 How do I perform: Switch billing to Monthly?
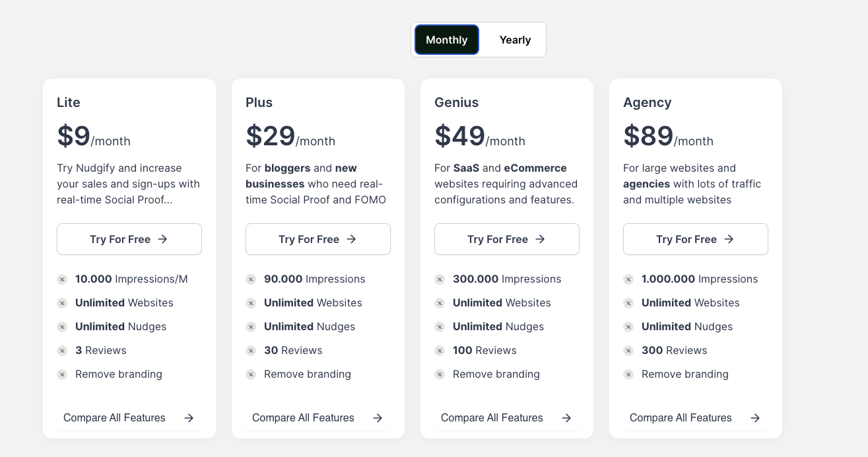pyautogui.click(x=446, y=40)
